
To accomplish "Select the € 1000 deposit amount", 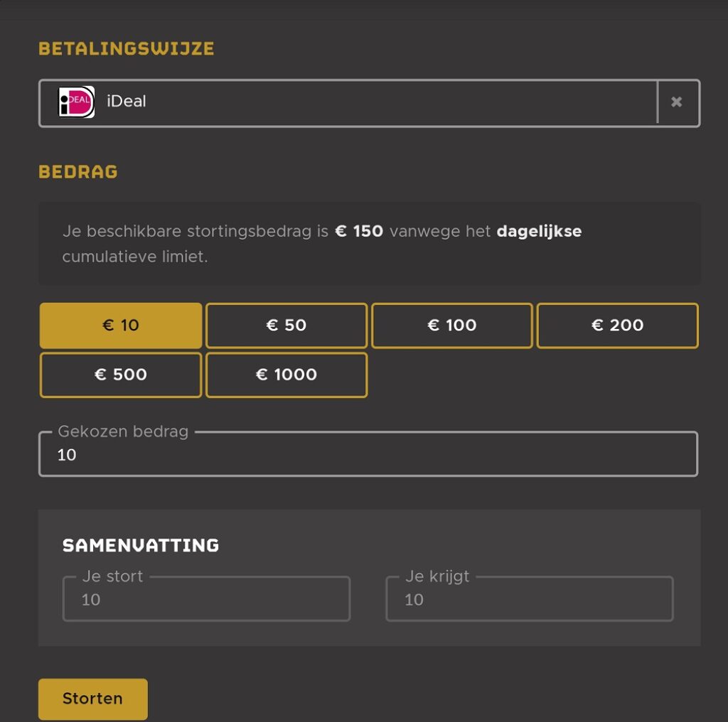I will point(286,375).
